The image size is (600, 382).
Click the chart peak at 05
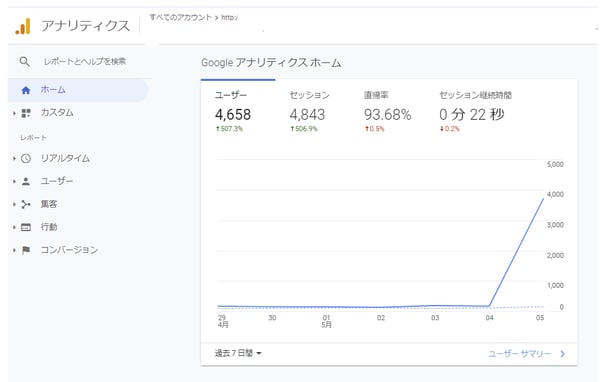click(x=543, y=199)
